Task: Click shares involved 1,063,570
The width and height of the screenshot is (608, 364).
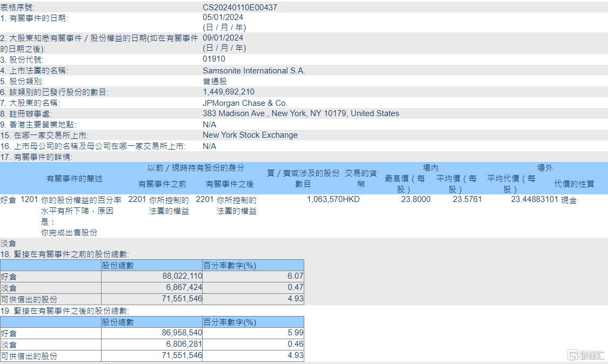Action: (325, 200)
